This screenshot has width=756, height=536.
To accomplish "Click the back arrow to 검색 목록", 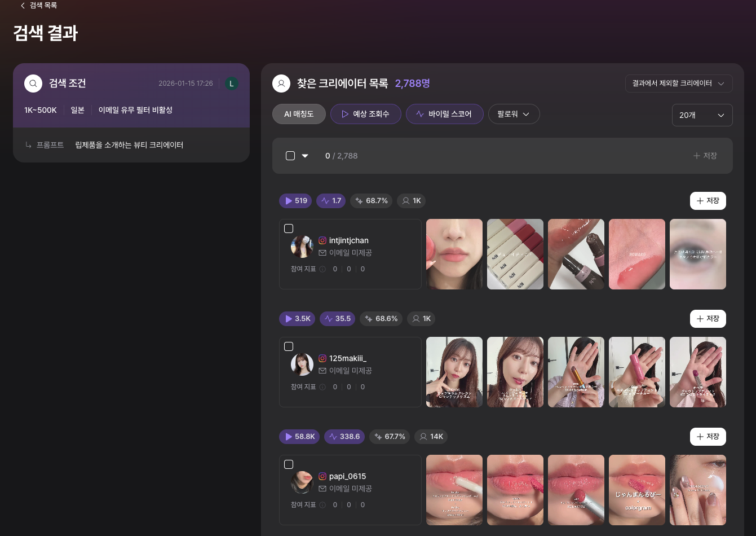I will point(23,6).
